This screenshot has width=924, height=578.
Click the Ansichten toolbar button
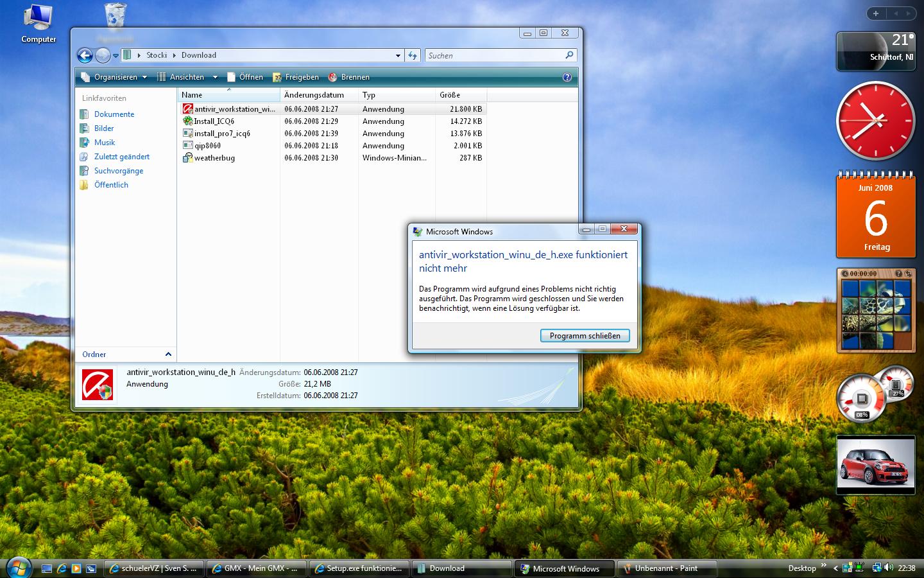[x=181, y=77]
